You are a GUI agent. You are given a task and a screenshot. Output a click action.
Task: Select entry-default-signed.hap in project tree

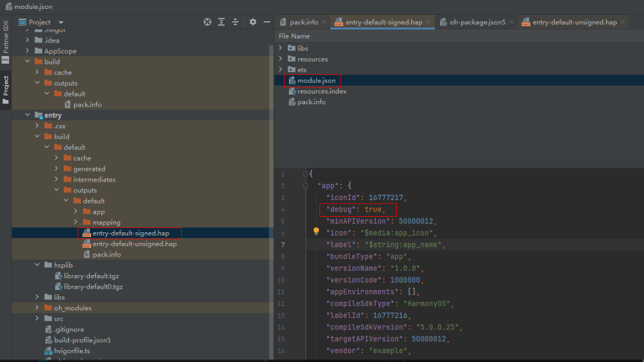(130, 233)
